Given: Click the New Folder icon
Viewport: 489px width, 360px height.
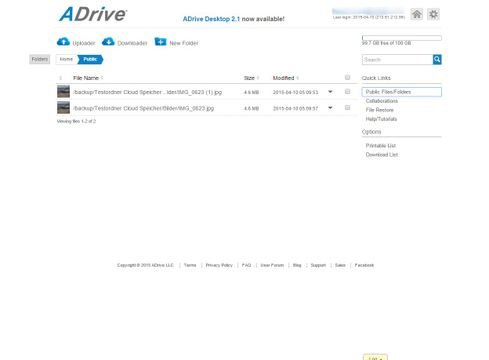Looking at the screenshot, I should pos(160,42).
